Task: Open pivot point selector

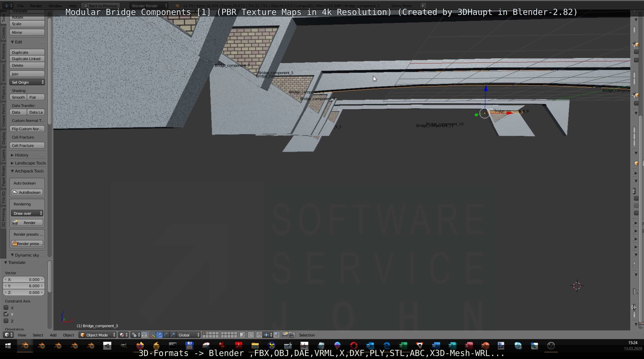Action: point(136,335)
